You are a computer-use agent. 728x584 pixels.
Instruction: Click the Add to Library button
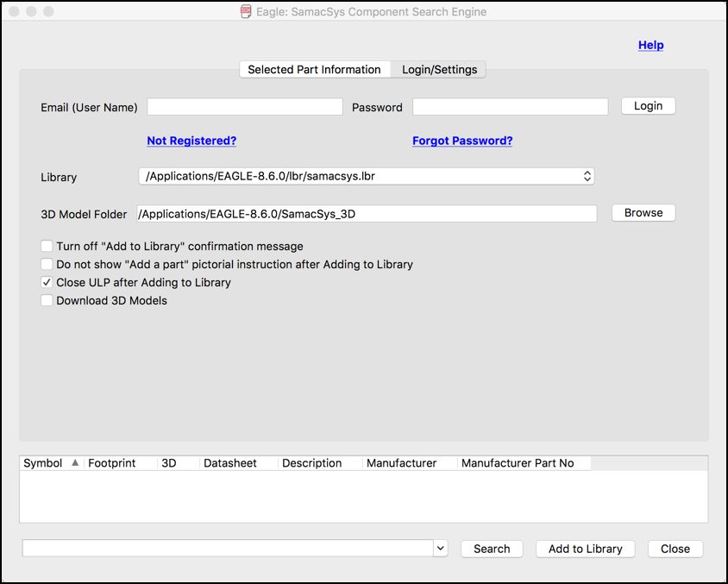point(585,549)
